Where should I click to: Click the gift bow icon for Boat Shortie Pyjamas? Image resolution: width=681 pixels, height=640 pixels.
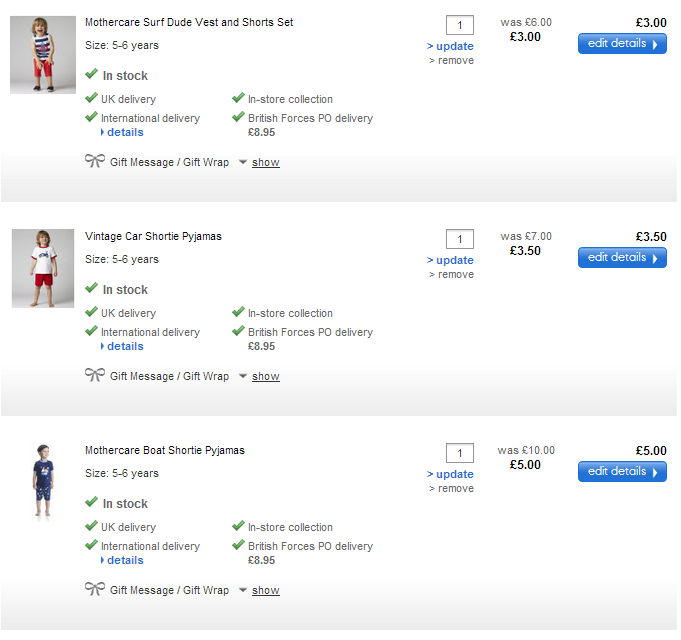tap(95, 589)
